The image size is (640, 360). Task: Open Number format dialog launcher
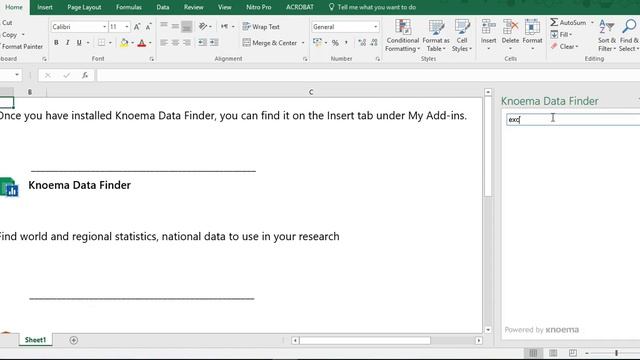[378, 59]
